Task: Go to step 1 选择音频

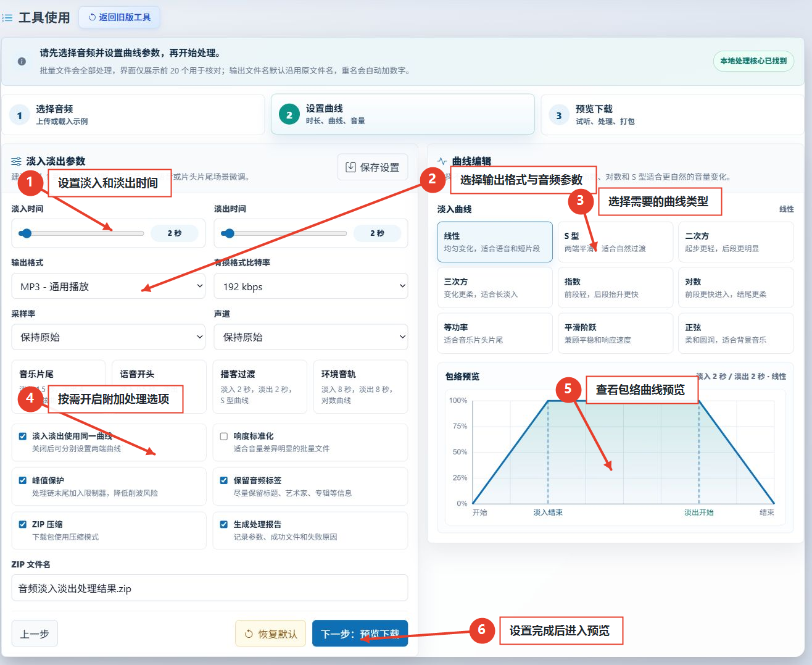Action: point(133,114)
